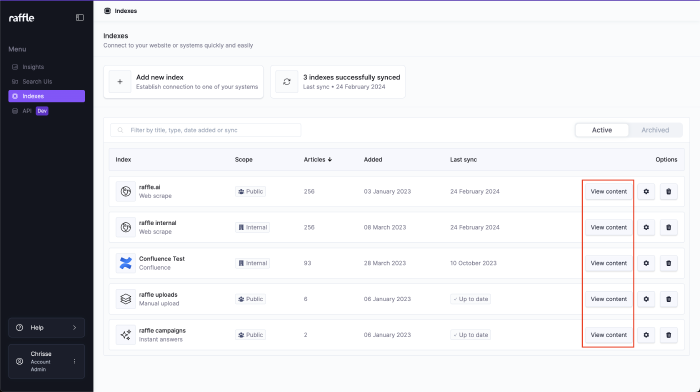Click the Insights sidebar icon
Screen dimensions: 700x392
(15, 67)
